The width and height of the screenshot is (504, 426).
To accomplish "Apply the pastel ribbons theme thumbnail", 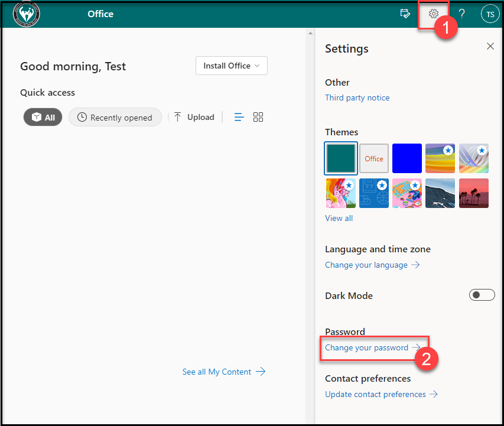I will pyautogui.click(x=474, y=158).
